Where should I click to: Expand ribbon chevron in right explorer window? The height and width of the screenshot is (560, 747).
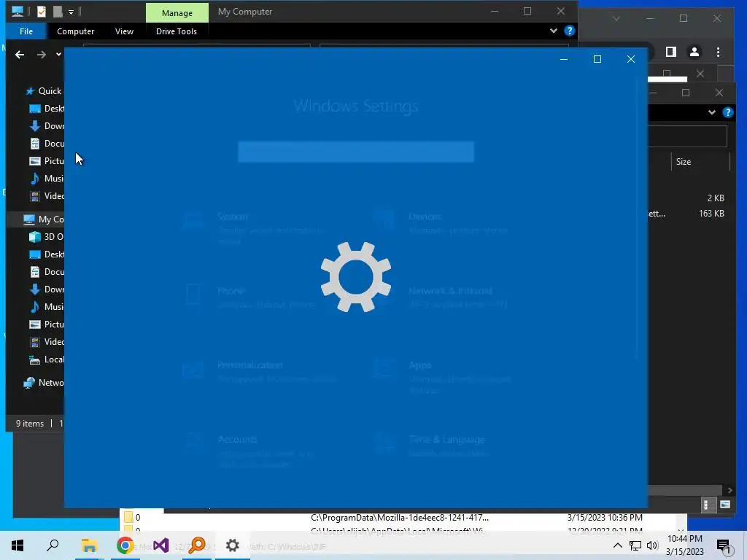pyautogui.click(x=712, y=112)
